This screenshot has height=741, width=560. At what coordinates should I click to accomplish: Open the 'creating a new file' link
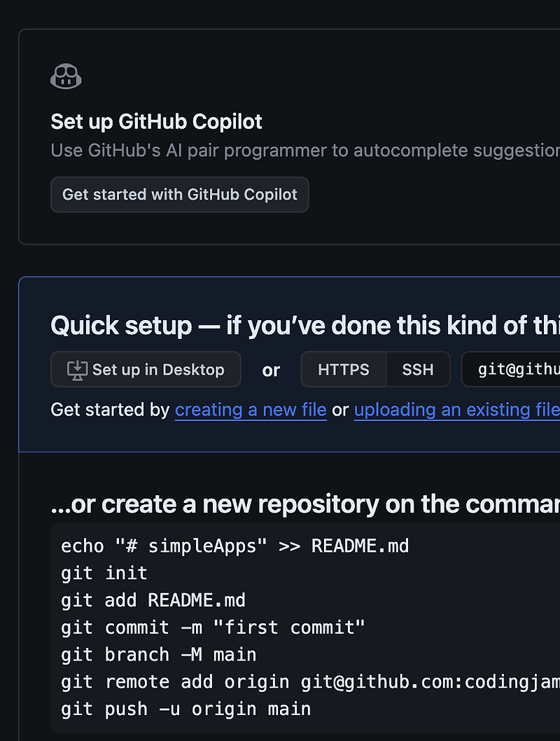pyautogui.click(x=251, y=410)
